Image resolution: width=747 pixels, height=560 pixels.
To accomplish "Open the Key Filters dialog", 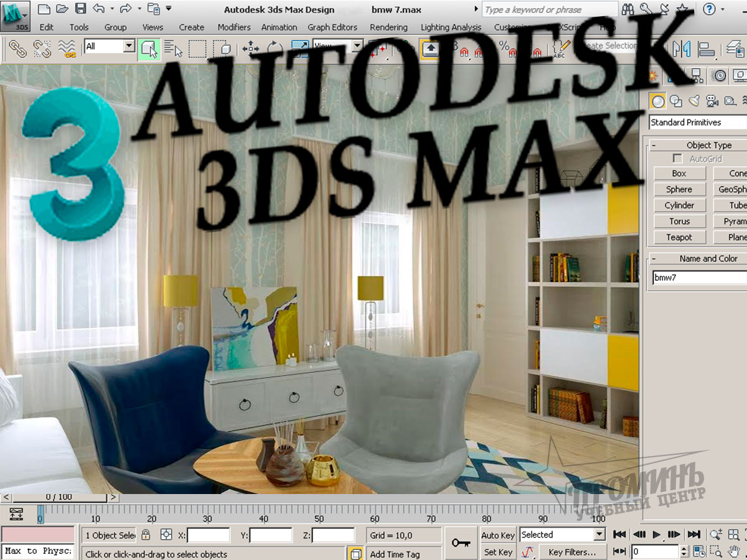I will (572, 552).
